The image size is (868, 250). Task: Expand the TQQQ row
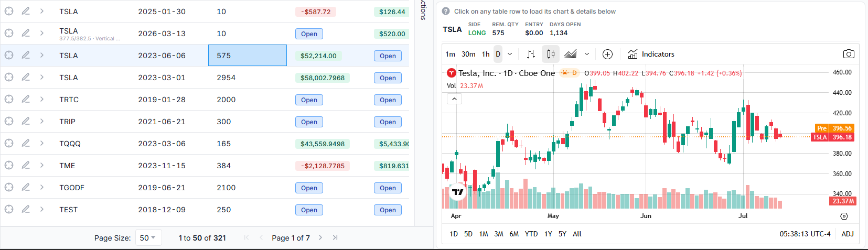pyautogui.click(x=41, y=143)
